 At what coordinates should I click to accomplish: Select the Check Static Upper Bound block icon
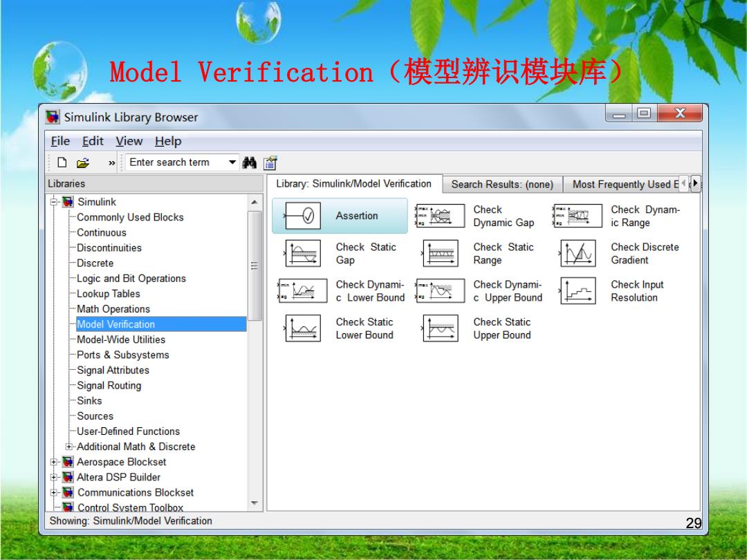(440, 328)
